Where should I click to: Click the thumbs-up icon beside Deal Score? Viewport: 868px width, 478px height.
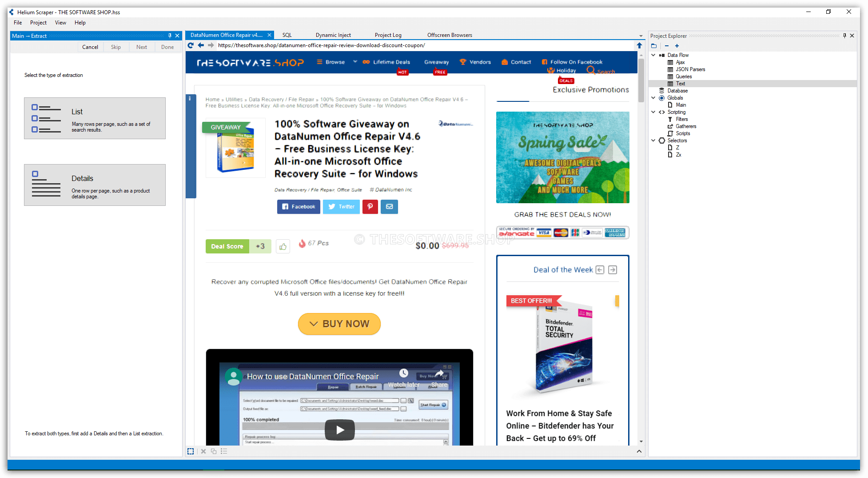(283, 246)
